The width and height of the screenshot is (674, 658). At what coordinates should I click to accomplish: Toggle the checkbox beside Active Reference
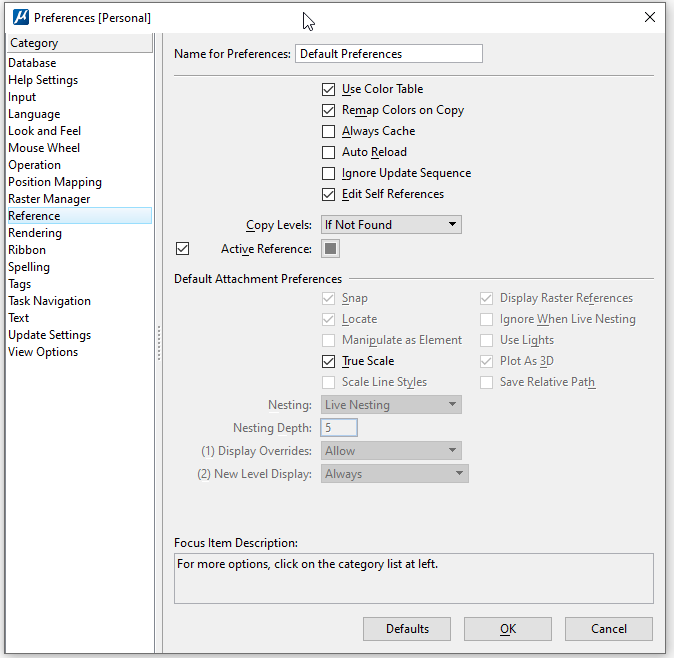click(182, 248)
